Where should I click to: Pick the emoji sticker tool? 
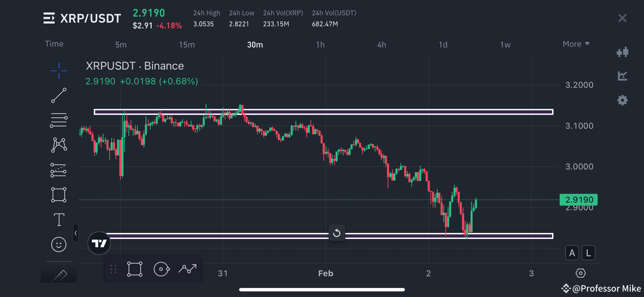(x=59, y=244)
